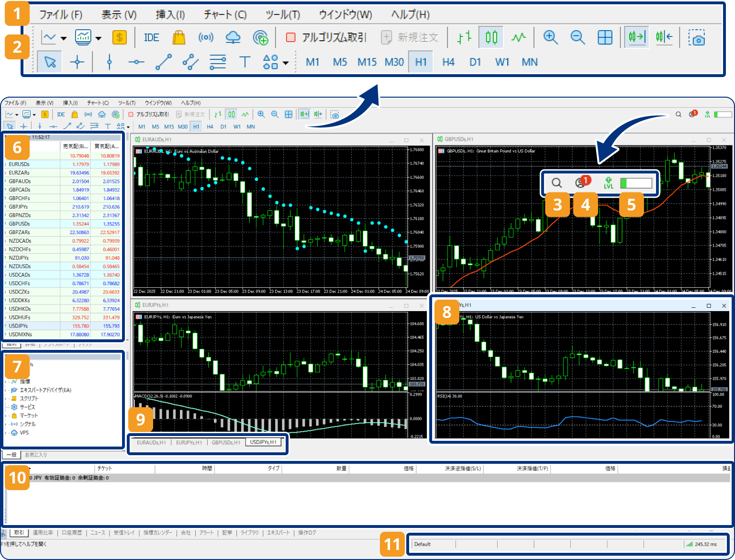Image resolution: width=735 pixels, height=560 pixels.
Task: Toggle アルゴリズム取引 in the enlarged toolbar
Action: coord(326,37)
